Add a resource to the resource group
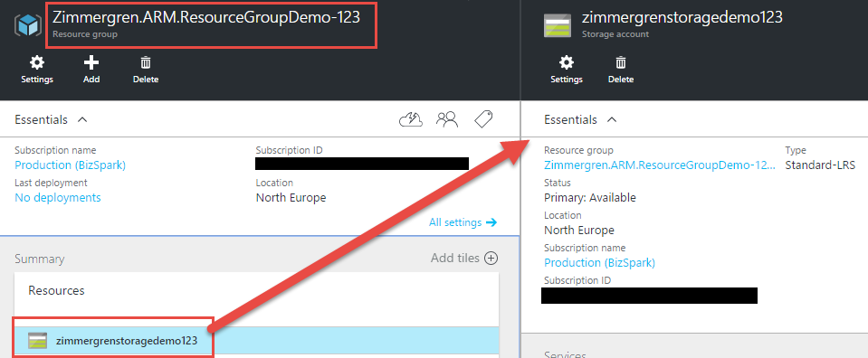 (x=91, y=70)
